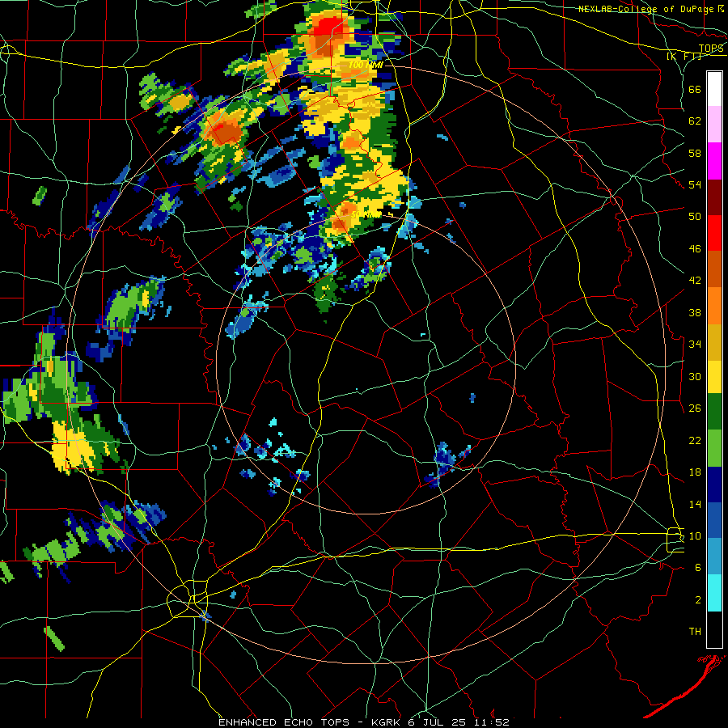Click the legend value "22"
Image resolution: width=728 pixels, height=728 pixels.
click(x=695, y=440)
